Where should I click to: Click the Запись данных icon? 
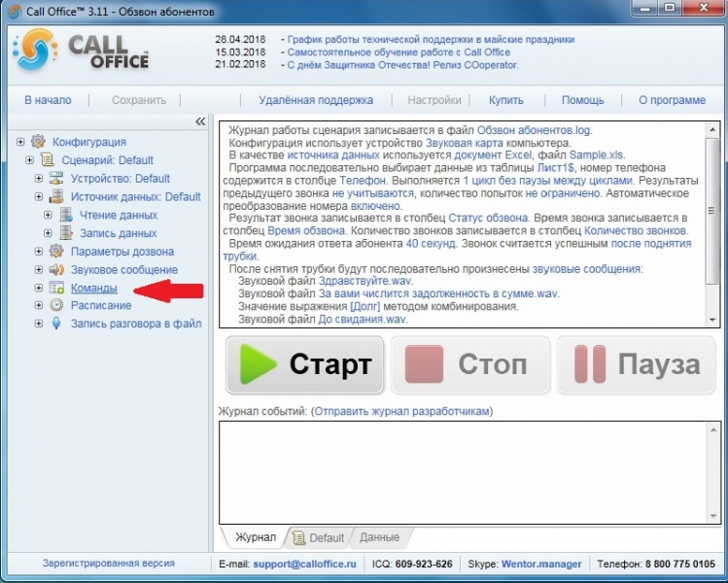pos(65,233)
